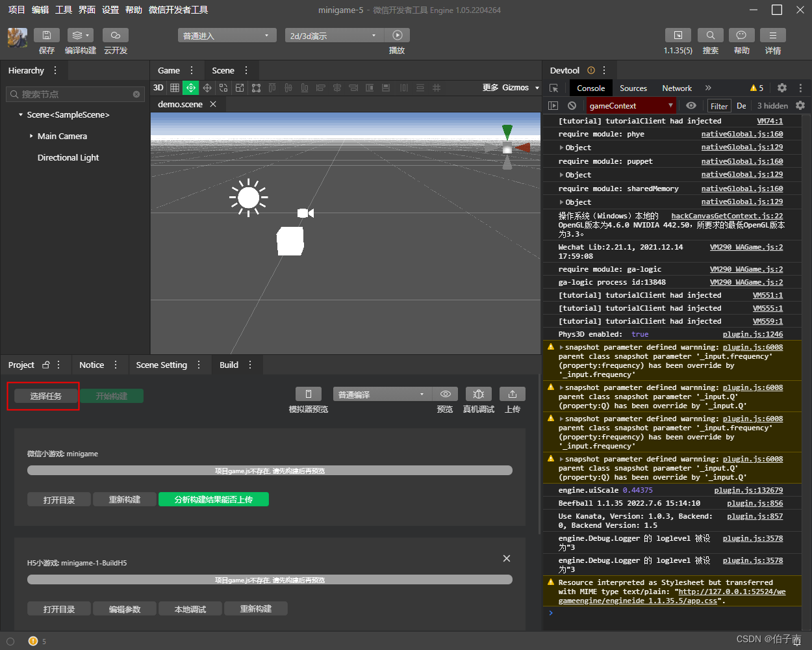The image size is (812, 650).
Task: Open the 编译构建 compile build icon
Action: tap(81, 35)
